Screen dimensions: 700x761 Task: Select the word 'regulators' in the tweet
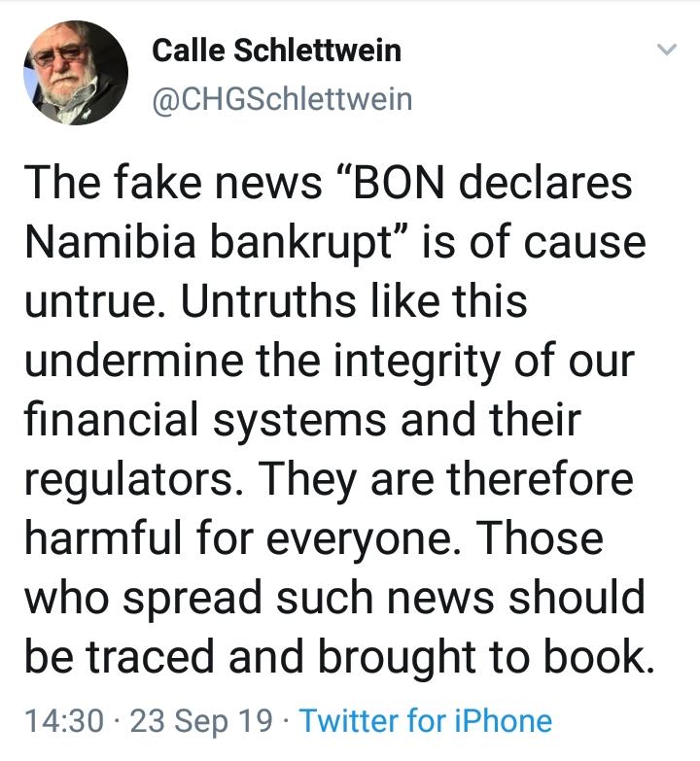click(x=128, y=480)
